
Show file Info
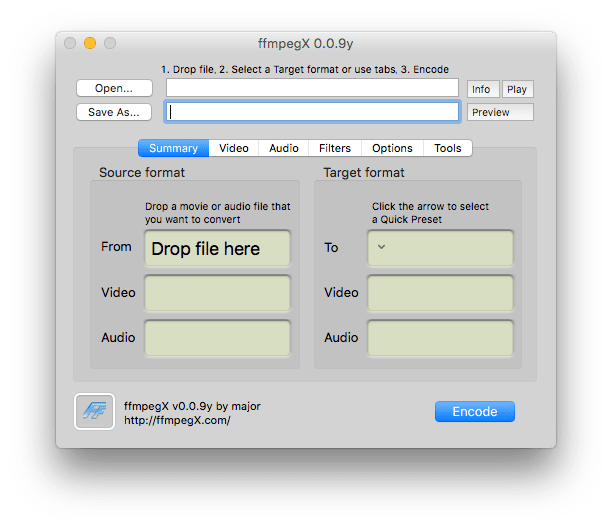[483, 89]
